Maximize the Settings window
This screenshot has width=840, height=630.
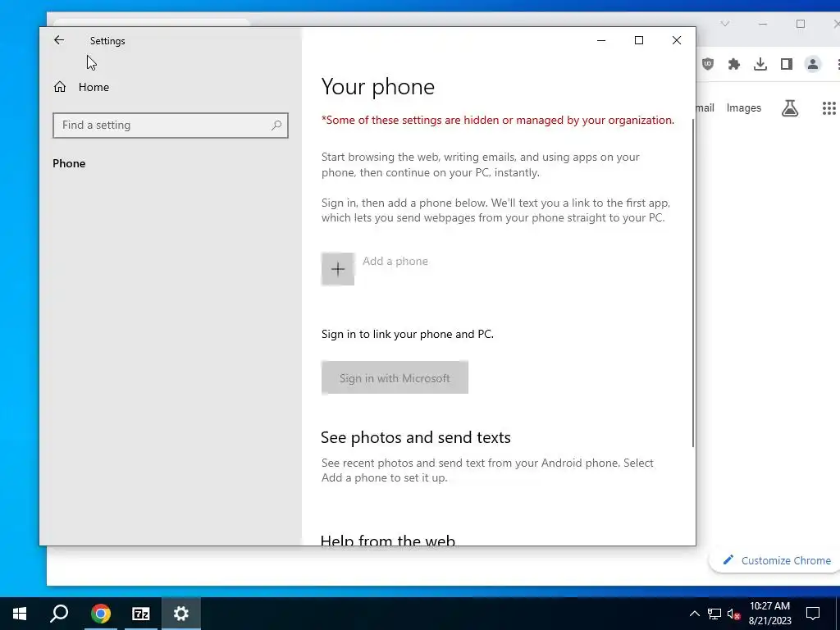(x=638, y=40)
